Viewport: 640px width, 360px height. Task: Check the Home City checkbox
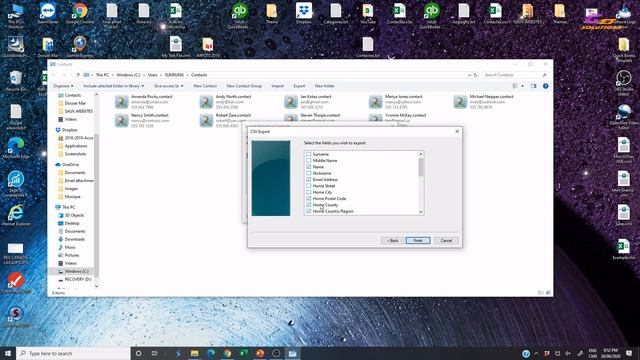309,192
